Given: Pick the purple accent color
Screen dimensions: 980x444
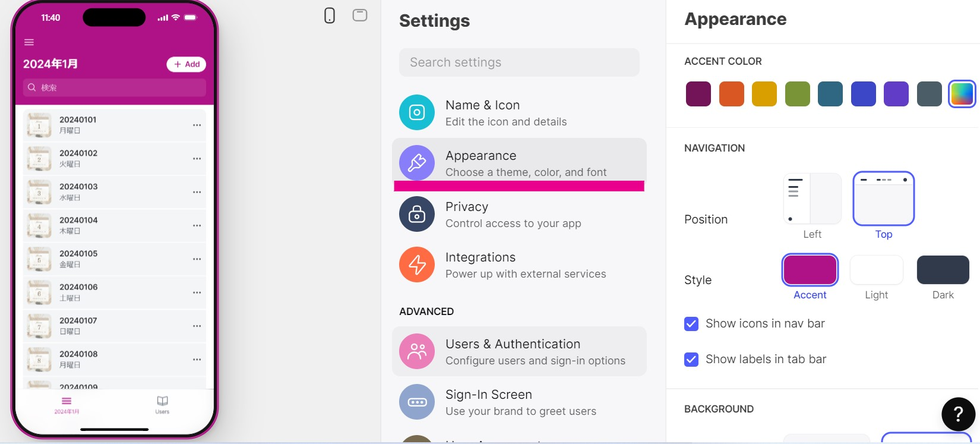Looking at the screenshot, I should (x=896, y=94).
